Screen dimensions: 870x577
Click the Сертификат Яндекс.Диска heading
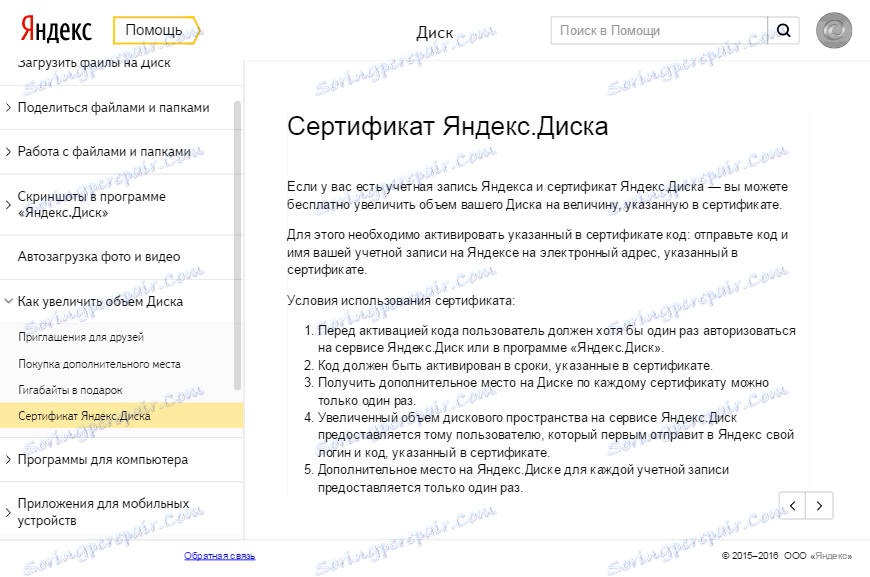pyautogui.click(x=447, y=126)
